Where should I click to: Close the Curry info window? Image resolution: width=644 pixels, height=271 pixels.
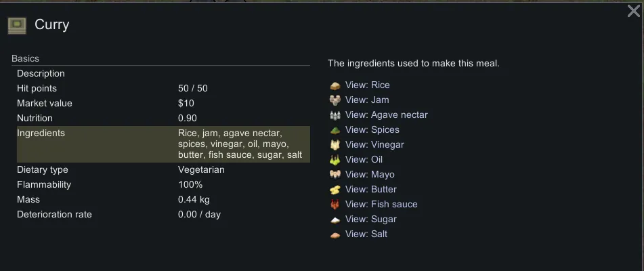(x=633, y=11)
